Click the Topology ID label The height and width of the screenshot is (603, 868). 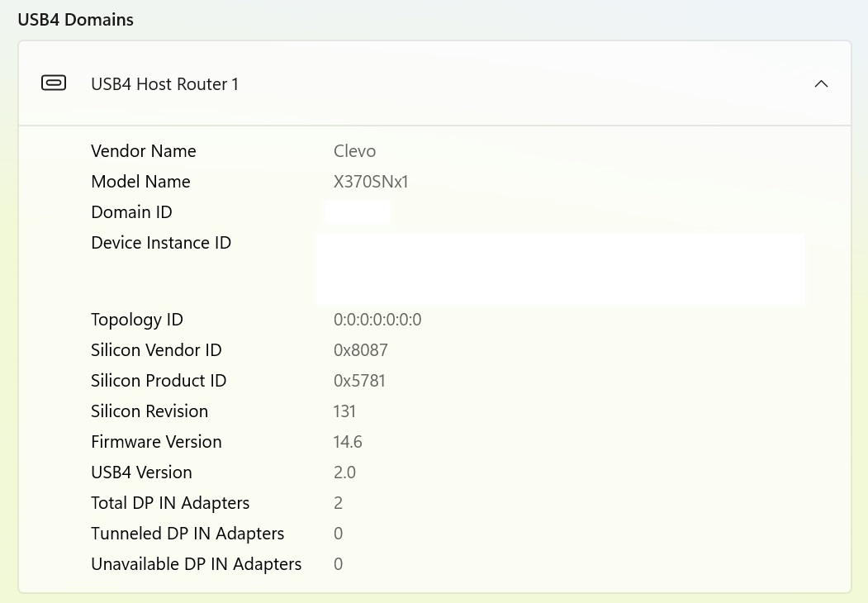[x=137, y=320]
